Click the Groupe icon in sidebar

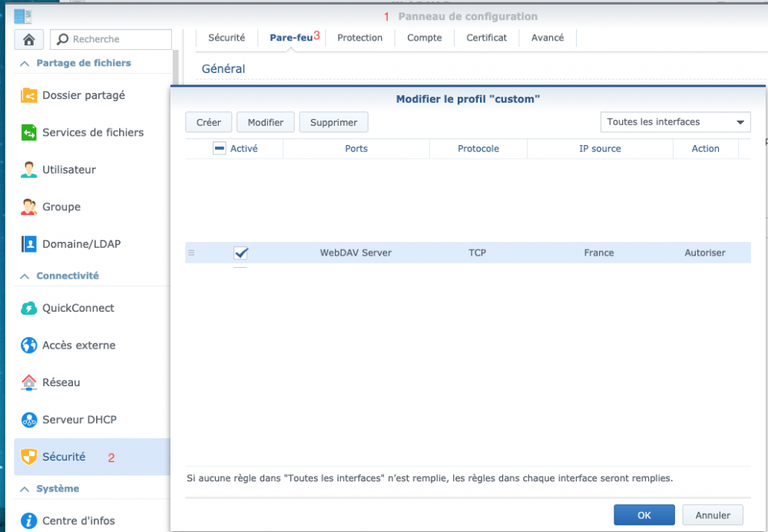point(29,207)
